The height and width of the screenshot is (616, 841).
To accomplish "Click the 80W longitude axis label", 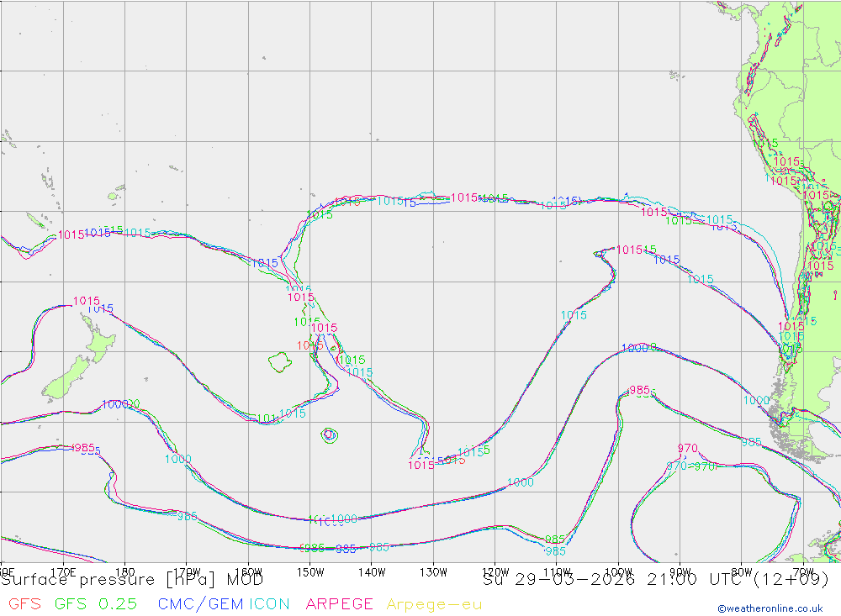I will click(742, 572).
